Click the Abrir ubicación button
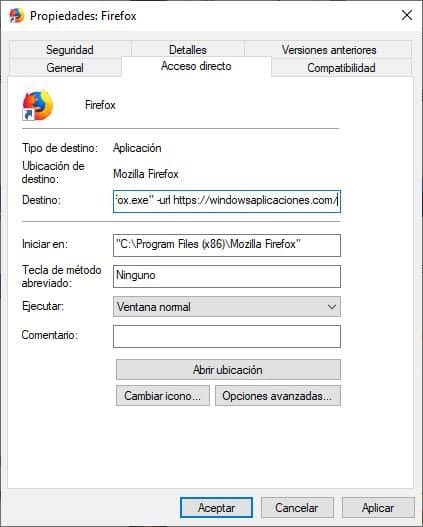423x527 pixels. [x=228, y=370]
